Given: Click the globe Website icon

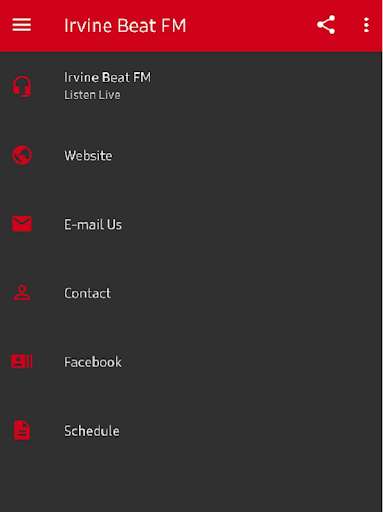Looking at the screenshot, I should (x=22, y=155).
